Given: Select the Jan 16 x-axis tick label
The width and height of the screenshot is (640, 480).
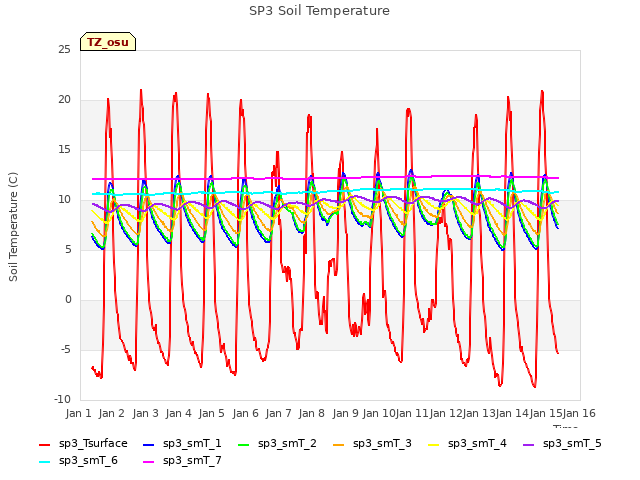Looking at the screenshot, I should click(x=579, y=413).
